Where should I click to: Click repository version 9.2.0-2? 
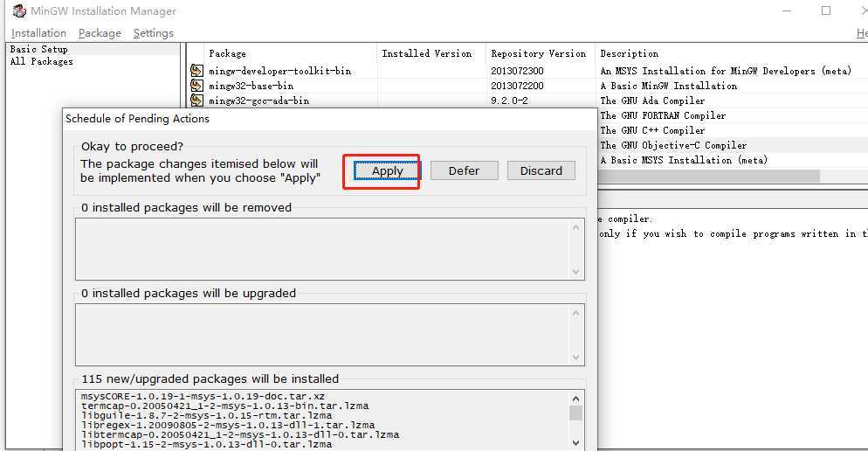(x=509, y=101)
